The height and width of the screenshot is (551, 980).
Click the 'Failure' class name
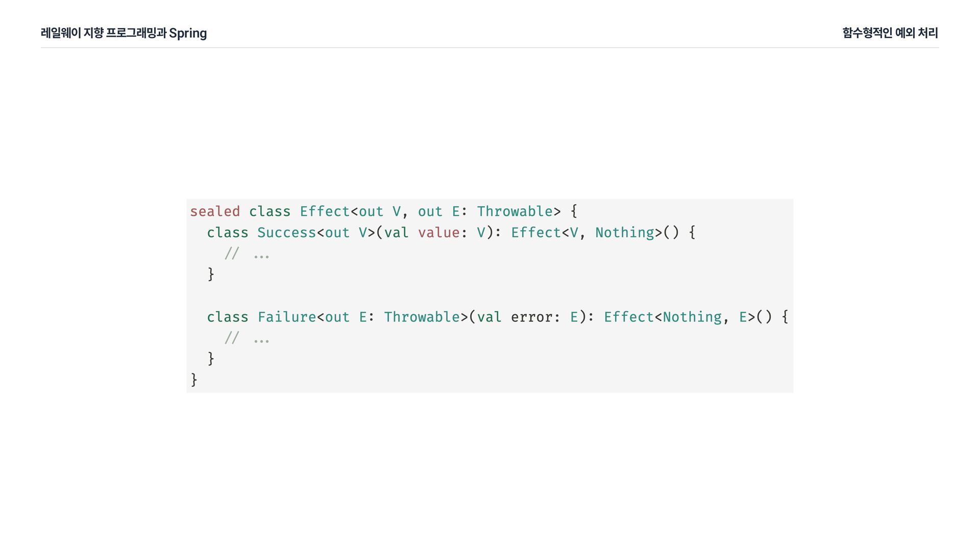coord(287,317)
